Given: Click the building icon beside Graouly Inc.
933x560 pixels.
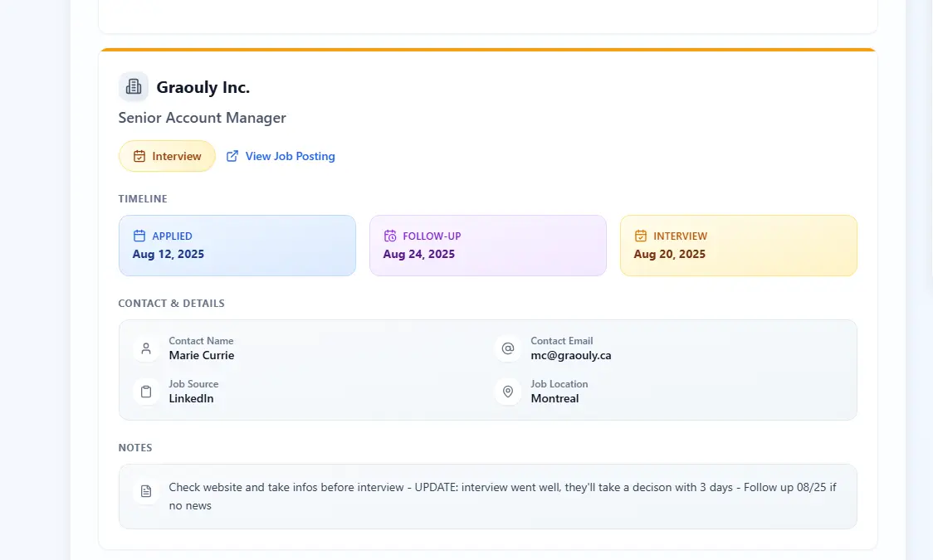Looking at the screenshot, I should point(134,87).
